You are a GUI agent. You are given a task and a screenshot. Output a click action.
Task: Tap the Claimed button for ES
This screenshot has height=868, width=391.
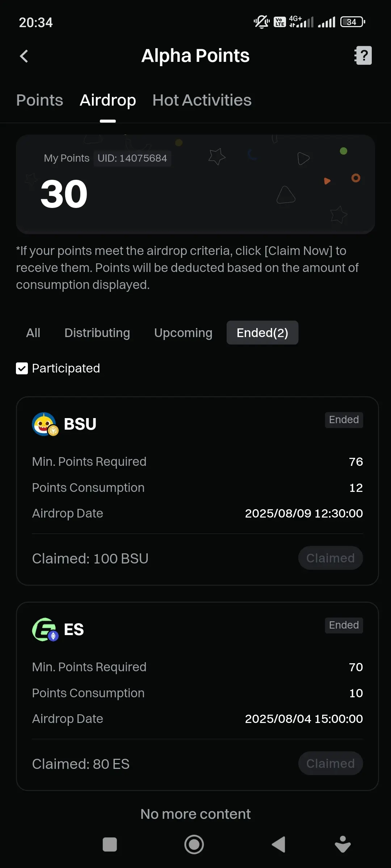tap(331, 763)
